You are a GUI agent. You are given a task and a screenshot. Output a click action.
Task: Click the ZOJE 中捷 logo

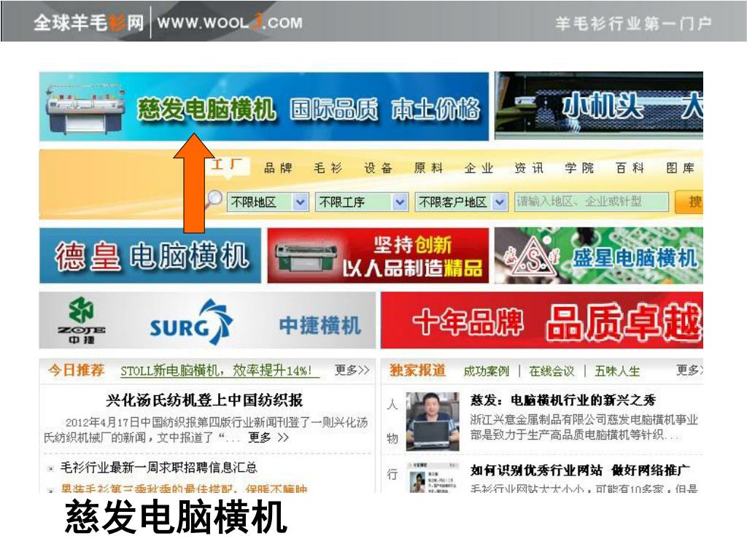point(82,321)
